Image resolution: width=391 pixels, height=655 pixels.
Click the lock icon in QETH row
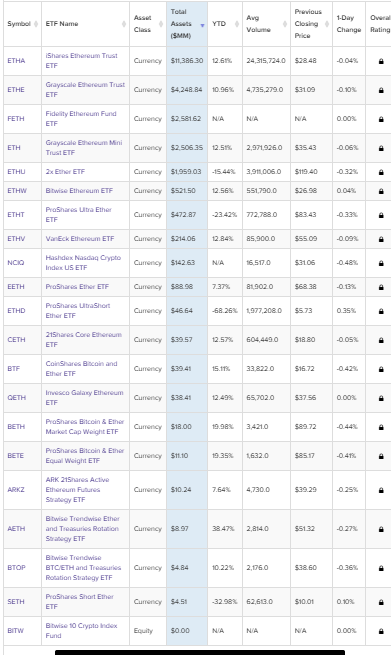(381, 398)
